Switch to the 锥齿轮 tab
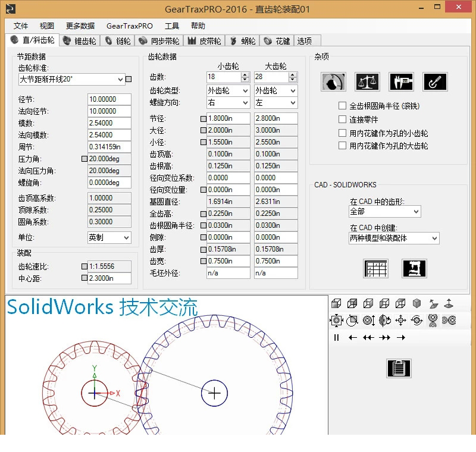The image size is (476, 452). [80, 41]
